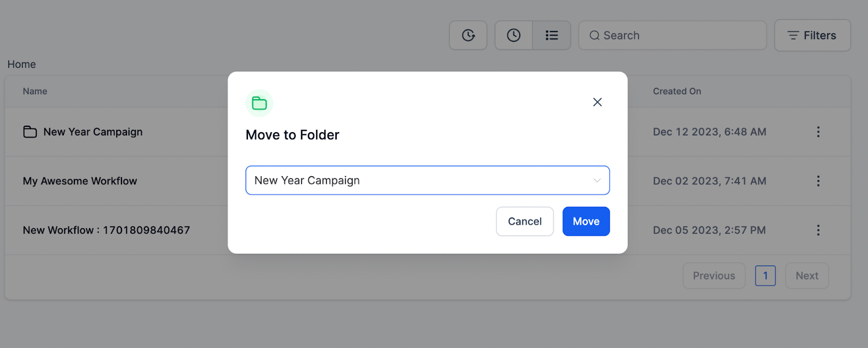Open options menu for New Year Campaign
The height and width of the screenshot is (348, 868).
[x=818, y=132]
